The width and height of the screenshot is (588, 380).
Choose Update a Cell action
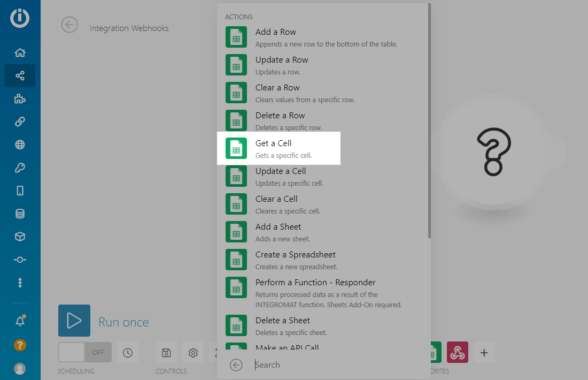323,176
